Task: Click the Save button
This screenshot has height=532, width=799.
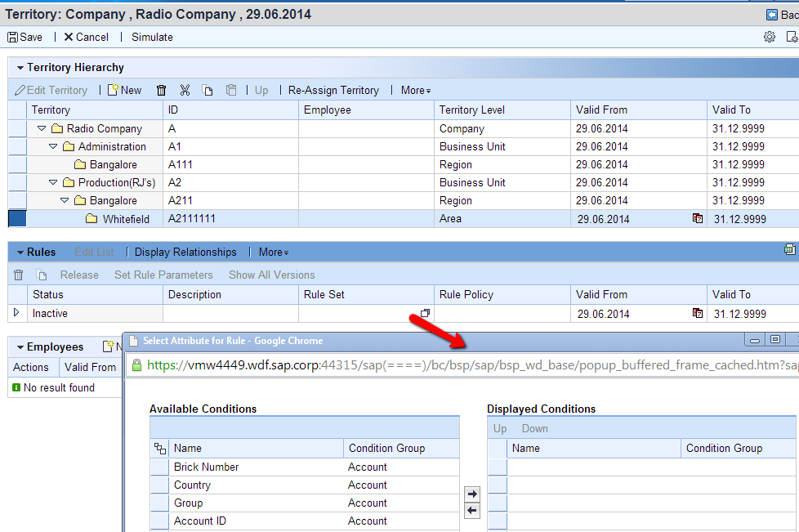Action: click(x=25, y=37)
